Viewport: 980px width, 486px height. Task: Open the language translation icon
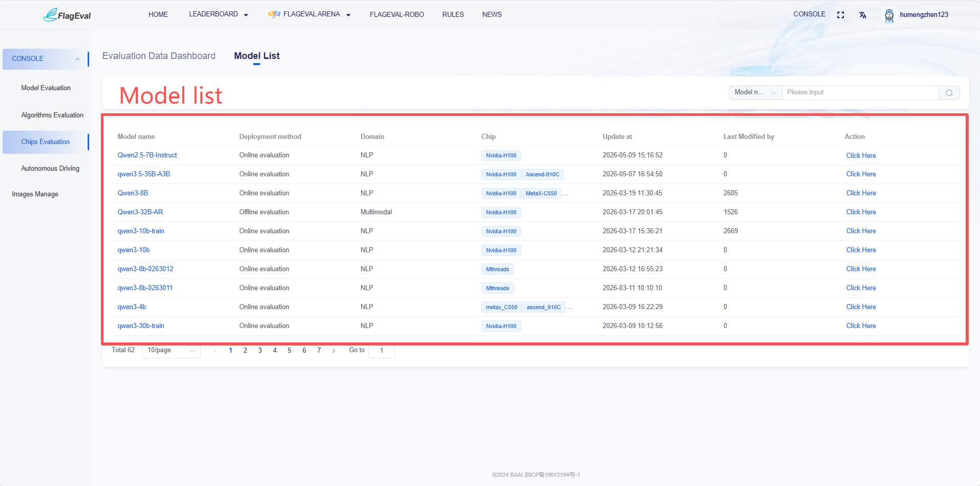click(863, 15)
